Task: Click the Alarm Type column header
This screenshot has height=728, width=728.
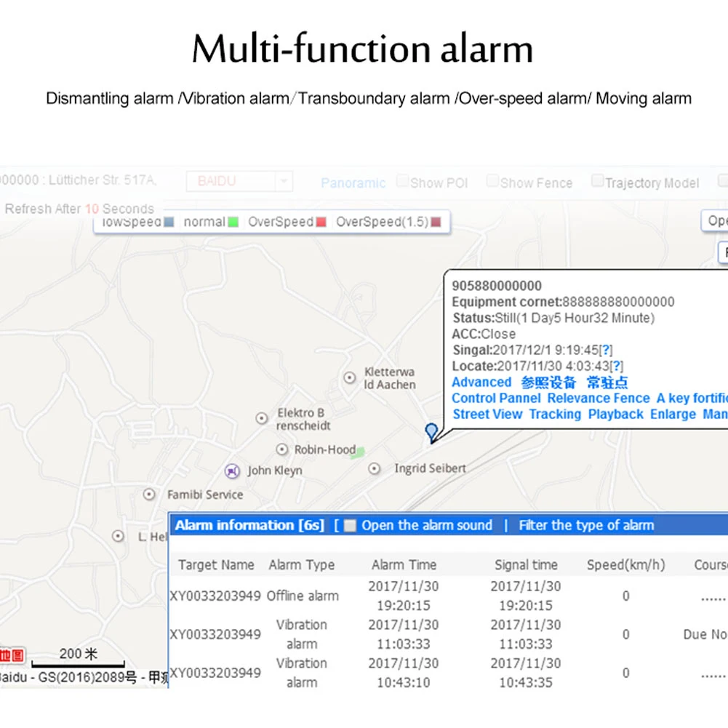Action: pyautogui.click(x=301, y=564)
